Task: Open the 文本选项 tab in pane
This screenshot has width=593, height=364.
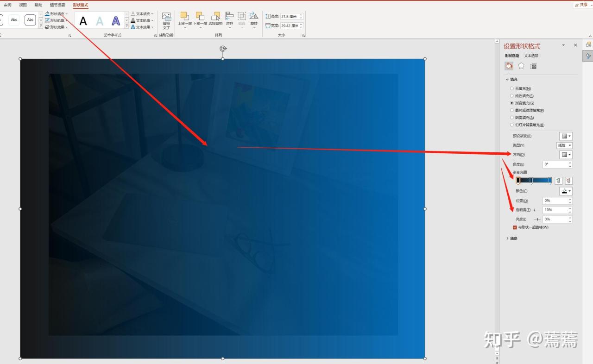Action: click(x=531, y=56)
